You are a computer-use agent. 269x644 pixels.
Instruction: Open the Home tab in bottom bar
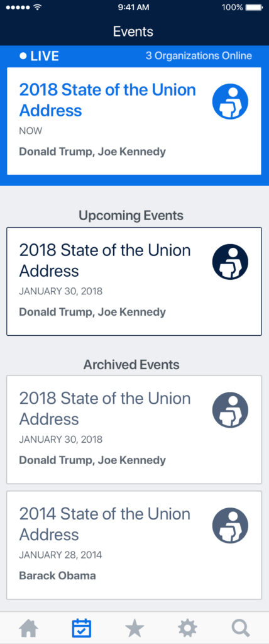pyautogui.click(x=28, y=628)
